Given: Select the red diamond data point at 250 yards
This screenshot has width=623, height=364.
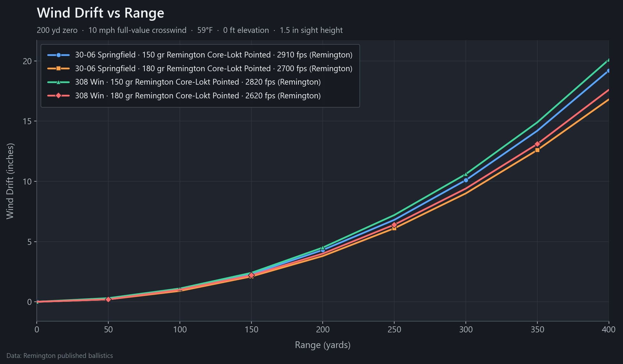Looking at the screenshot, I should tap(394, 225).
